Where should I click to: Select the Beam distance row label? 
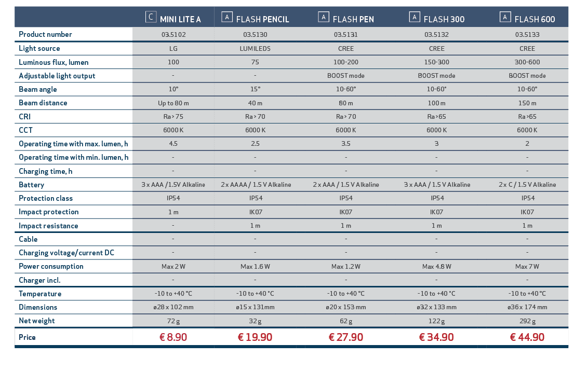click(43, 103)
